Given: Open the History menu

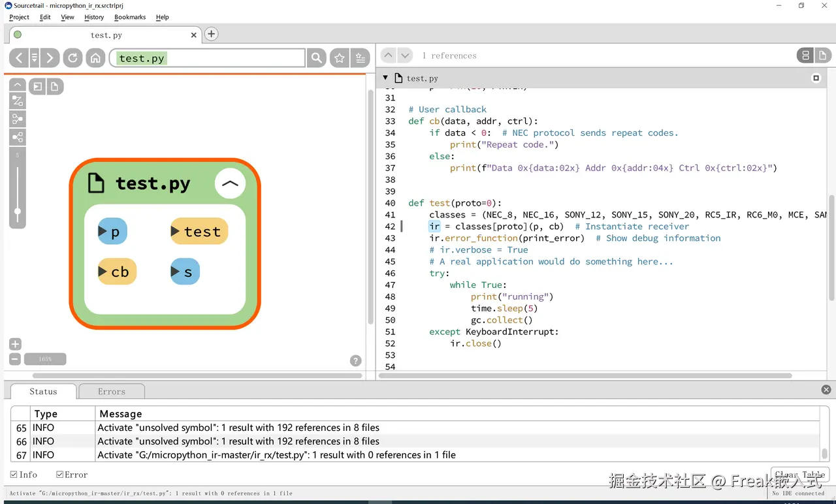Looking at the screenshot, I should [x=94, y=17].
